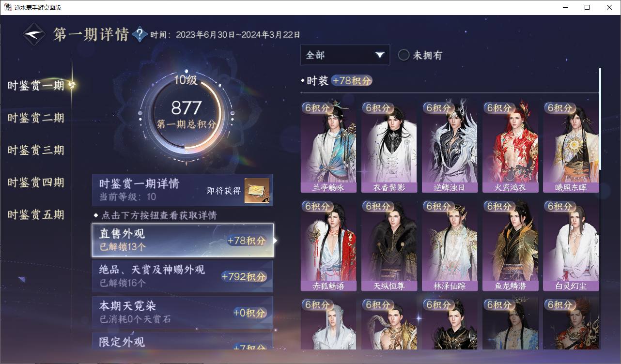Click the outfit list vertical scrollbar

point(601,119)
